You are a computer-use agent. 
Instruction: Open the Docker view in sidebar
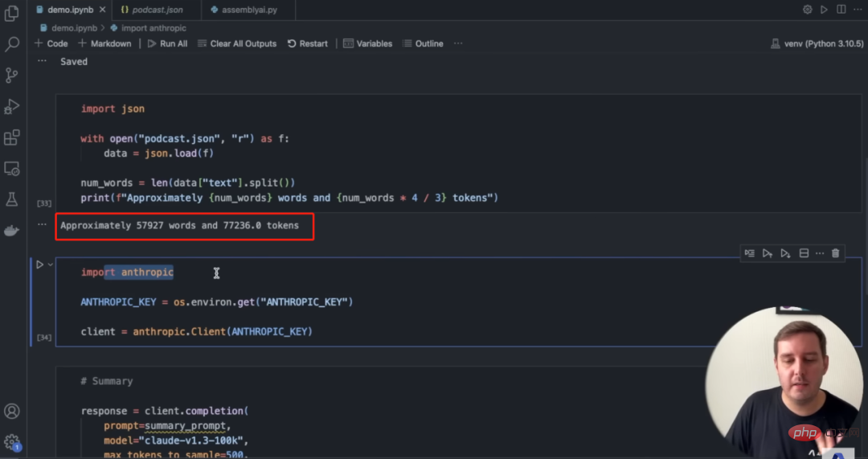pyautogui.click(x=11, y=231)
